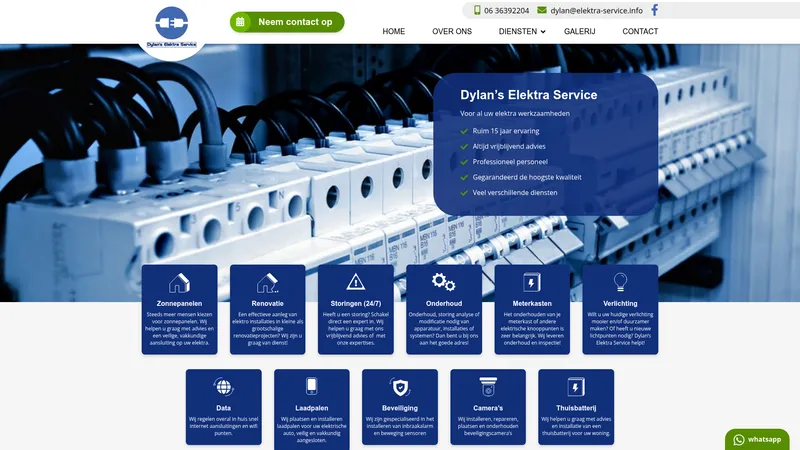Click the checkmark beside Professioneel personeel
The width and height of the screenshot is (800, 450).
(x=464, y=162)
